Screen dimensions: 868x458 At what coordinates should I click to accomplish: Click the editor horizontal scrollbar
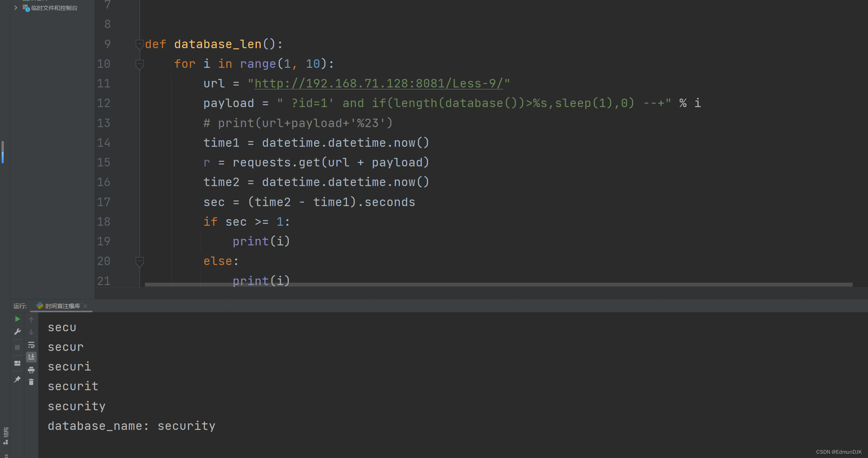coord(498,285)
